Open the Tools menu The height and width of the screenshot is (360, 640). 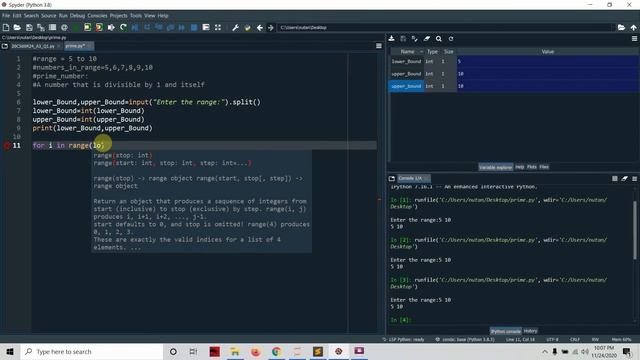136,16
